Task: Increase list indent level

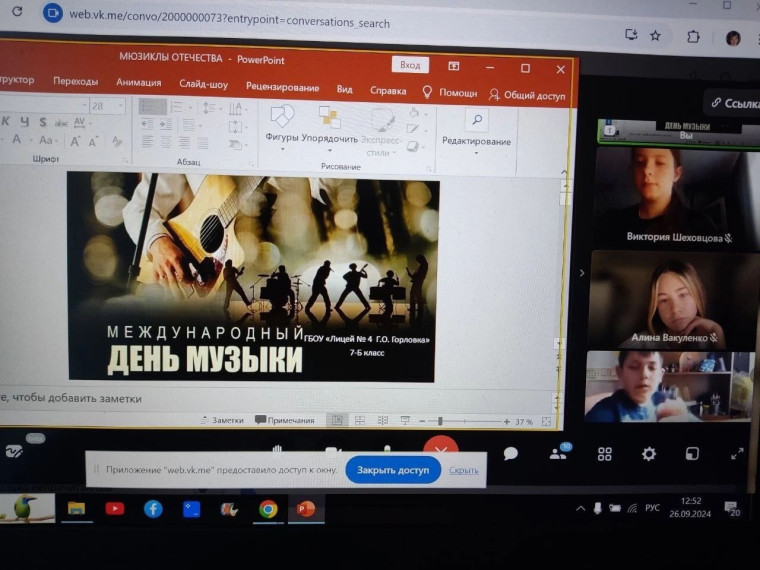Action: pyautogui.click(x=166, y=125)
